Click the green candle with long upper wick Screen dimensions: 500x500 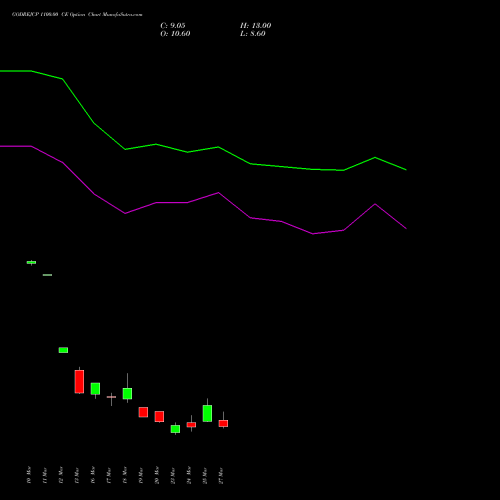pyautogui.click(x=127, y=393)
